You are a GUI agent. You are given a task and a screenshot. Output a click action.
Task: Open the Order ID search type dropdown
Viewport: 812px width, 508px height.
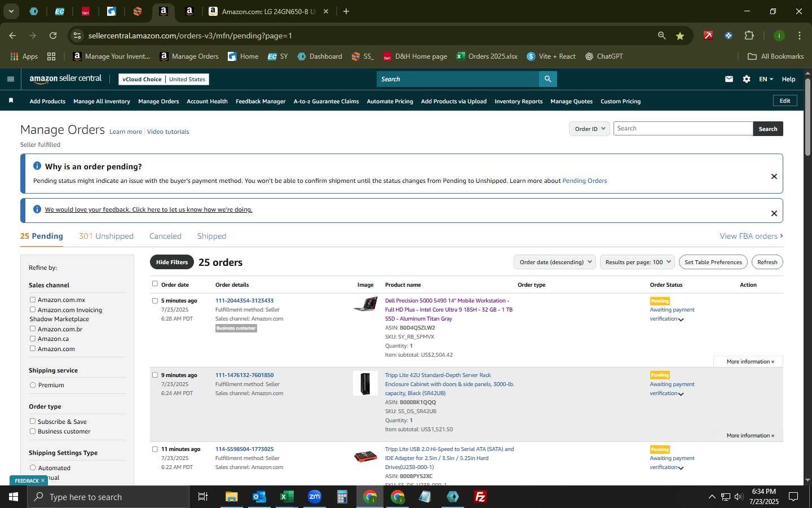589,129
